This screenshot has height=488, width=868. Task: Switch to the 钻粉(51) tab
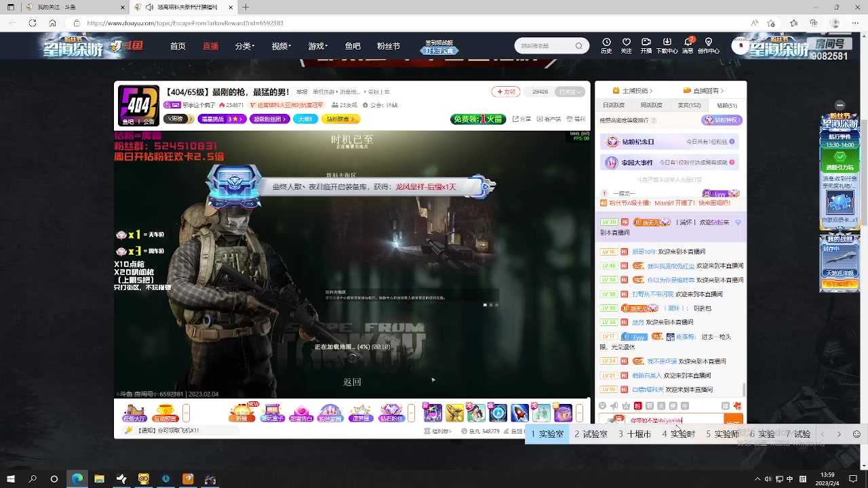point(727,105)
